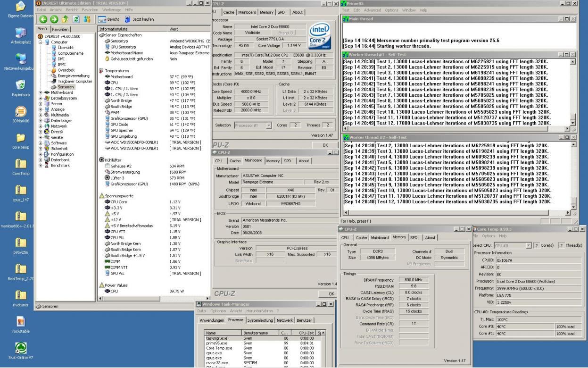
Task: Expand the Datenträger tree node
Action: pos(41,120)
